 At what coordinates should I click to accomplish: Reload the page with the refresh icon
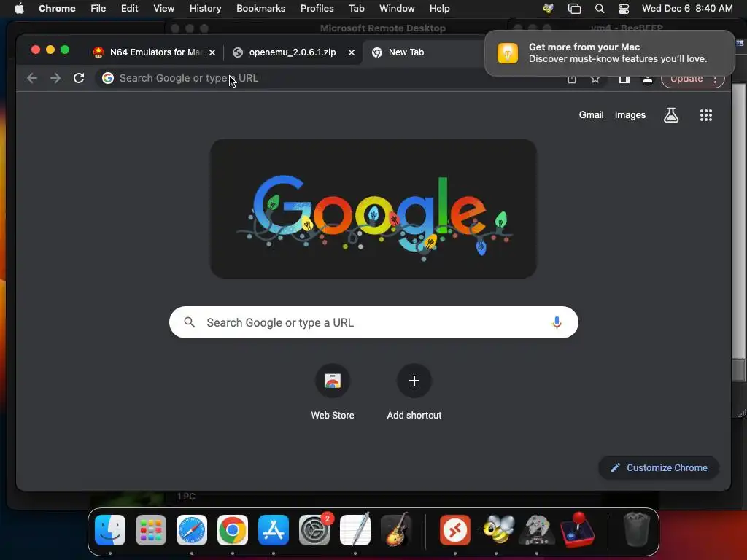pos(79,78)
